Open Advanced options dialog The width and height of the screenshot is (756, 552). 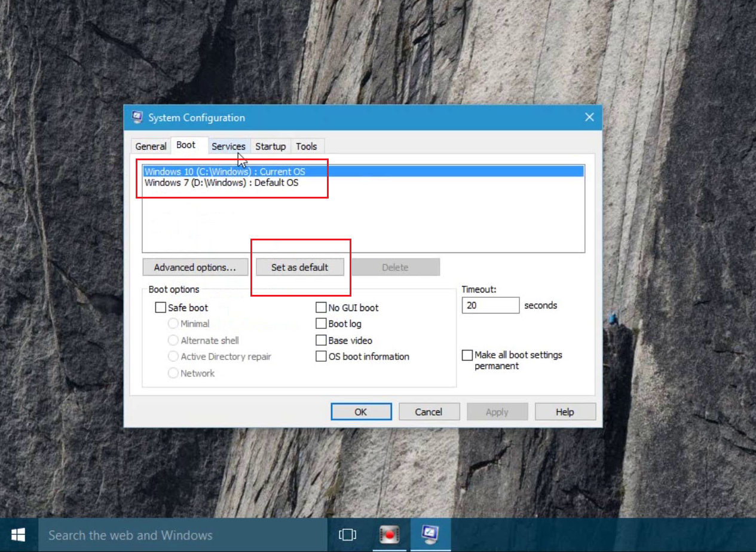pos(195,267)
